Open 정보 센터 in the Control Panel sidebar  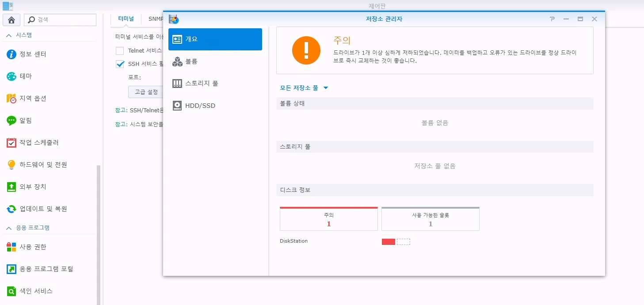tap(33, 54)
